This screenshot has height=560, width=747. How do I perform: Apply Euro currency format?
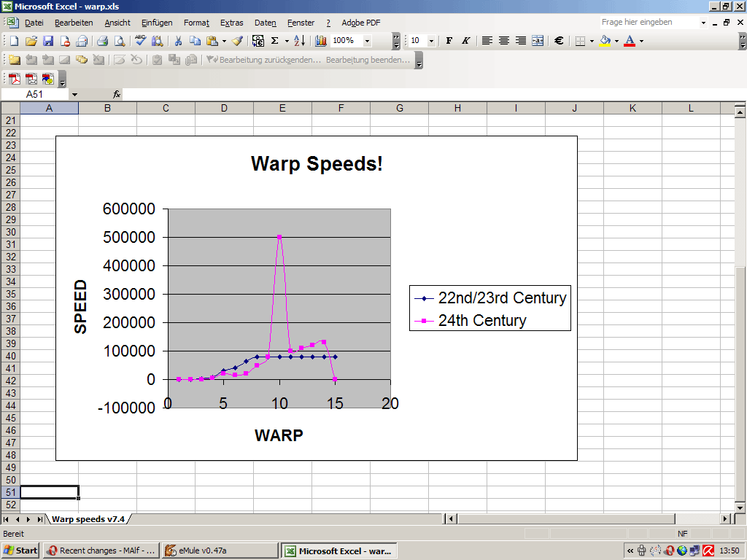[559, 41]
